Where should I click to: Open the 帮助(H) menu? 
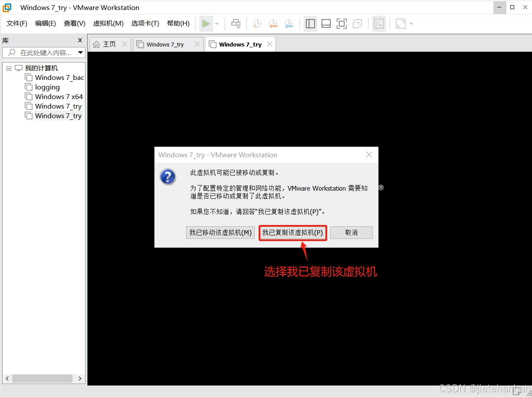[178, 23]
